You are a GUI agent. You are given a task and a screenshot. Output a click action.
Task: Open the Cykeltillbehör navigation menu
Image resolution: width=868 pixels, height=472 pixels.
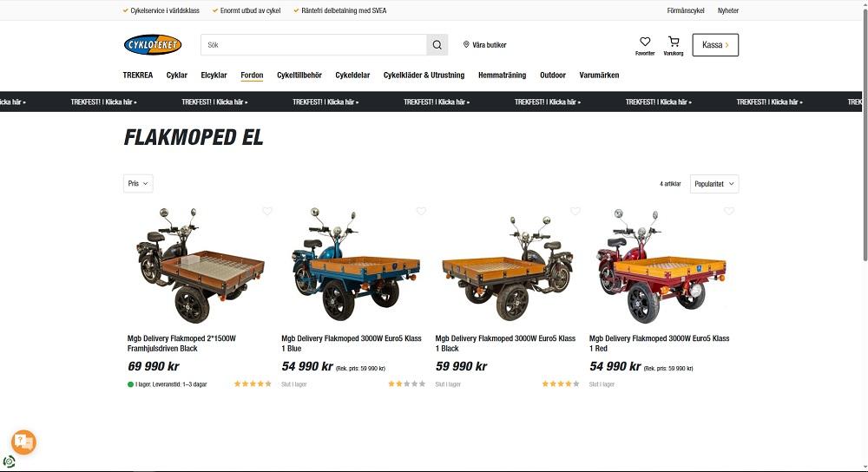299,75
